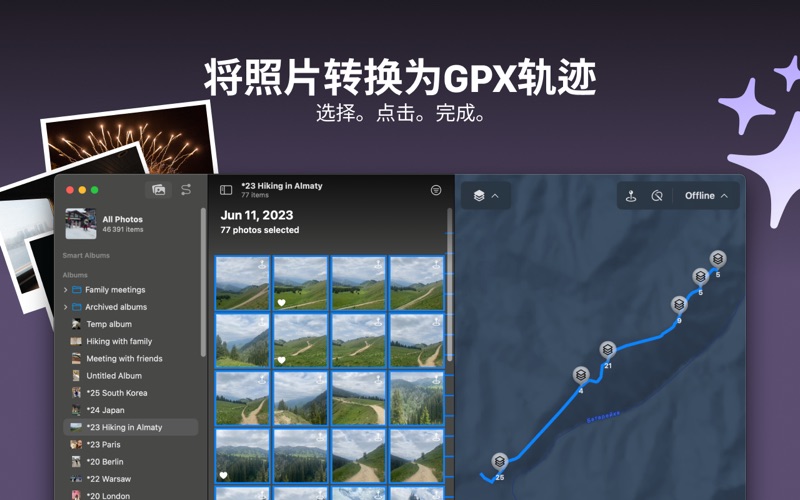
Task: Switch to the tracks/routes view icon
Action: pyautogui.click(x=186, y=190)
